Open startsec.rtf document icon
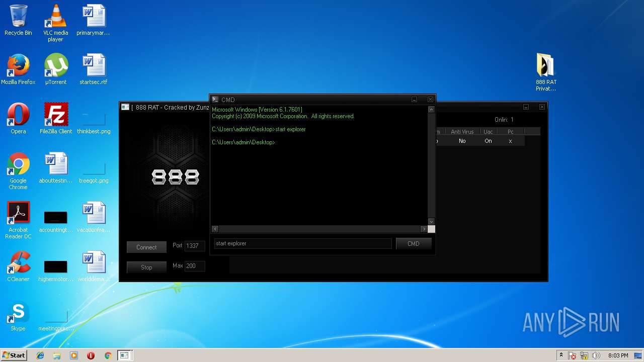Screen dimensions: 644x362 click(x=93, y=69)
